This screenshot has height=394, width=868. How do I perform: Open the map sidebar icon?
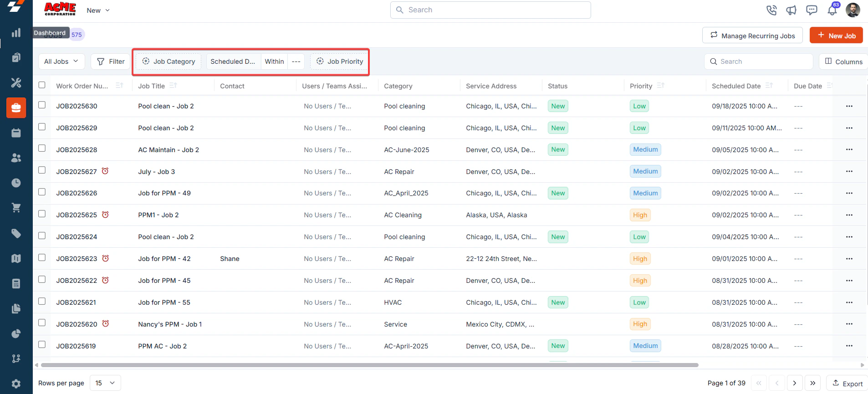coord(16,258)
